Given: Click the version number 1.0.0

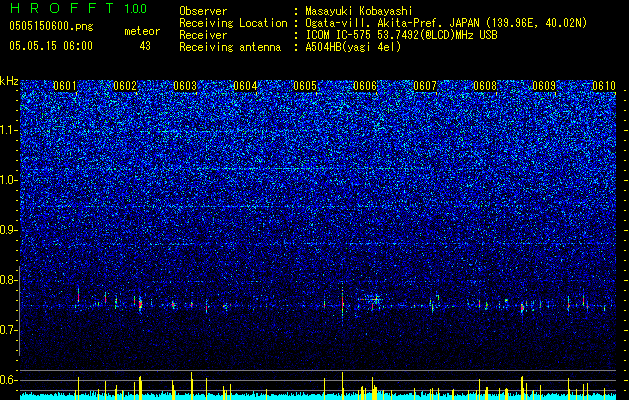Looking at the screenshot, I should [136, 9].
